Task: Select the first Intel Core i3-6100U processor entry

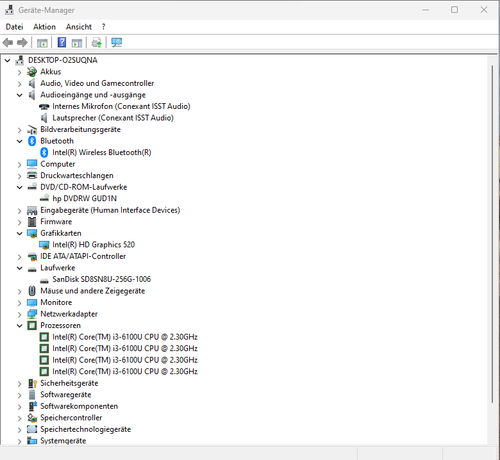Action: (125, 337)
